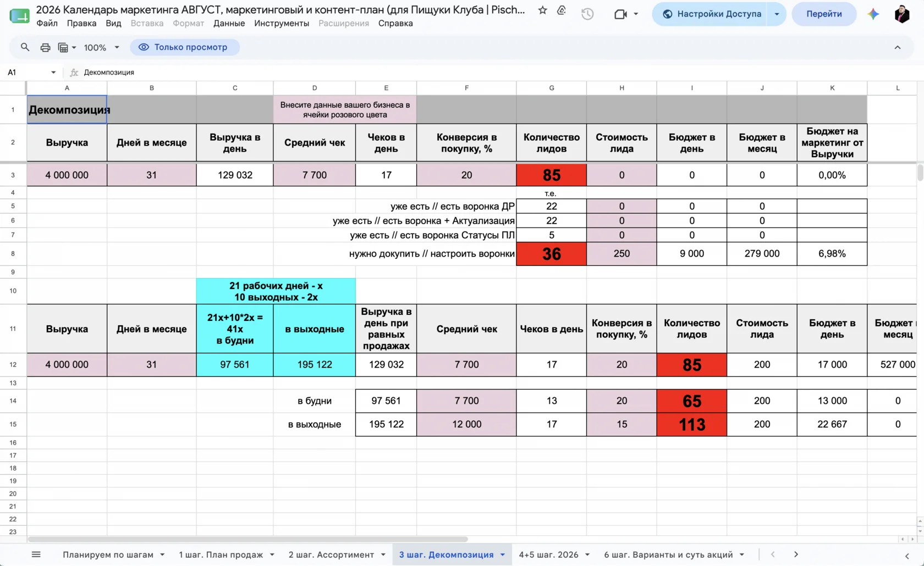
Task: Open options for tab 4+5 шаг. 2026
Action: click(587, 555)
